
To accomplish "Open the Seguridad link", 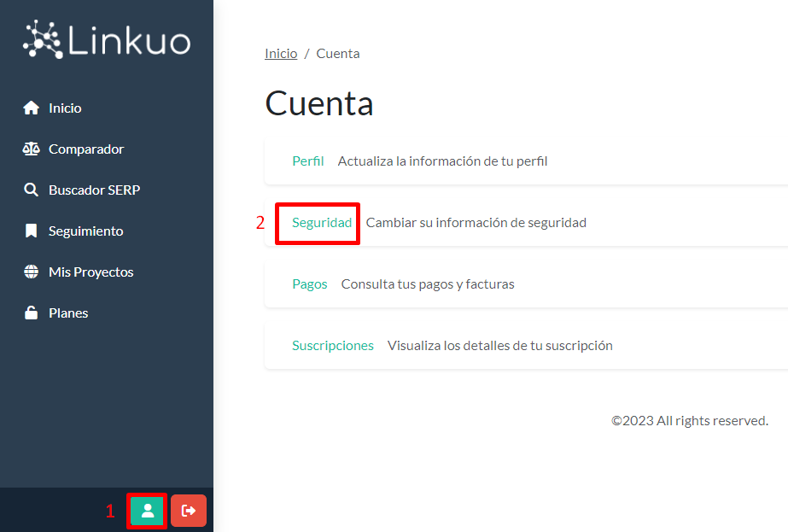I will (322, 222).
